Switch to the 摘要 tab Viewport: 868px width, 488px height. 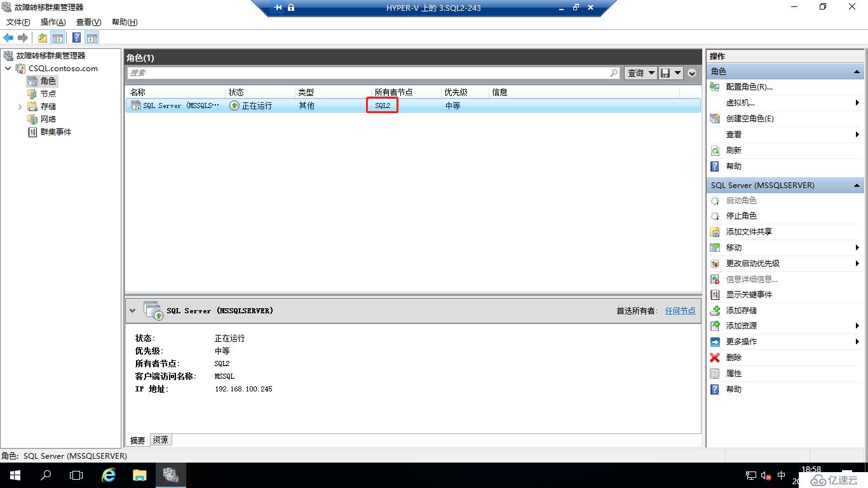pos(137,440)
